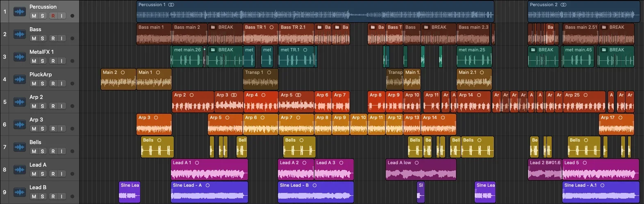This screenshot has width=644, height=204.
Task: Click the Lead B track icon
Action: point(19,192)
